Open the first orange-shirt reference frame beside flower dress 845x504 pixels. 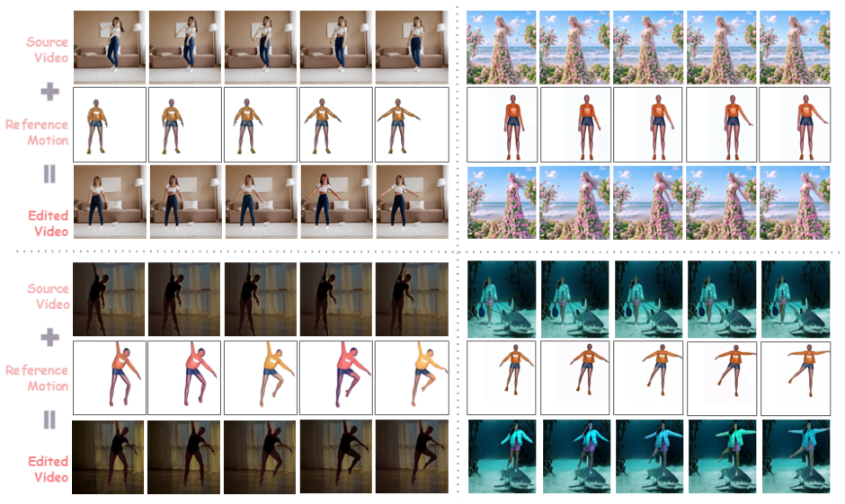(x=502, y=125)
